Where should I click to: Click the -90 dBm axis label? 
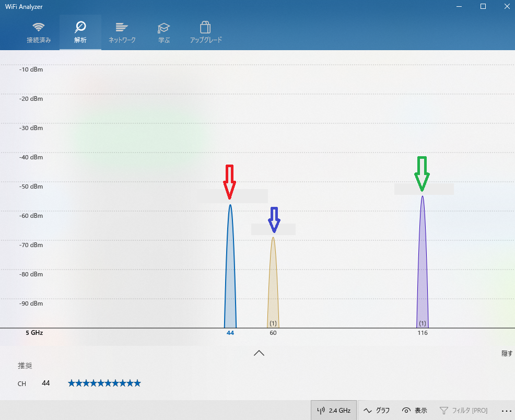31,304
